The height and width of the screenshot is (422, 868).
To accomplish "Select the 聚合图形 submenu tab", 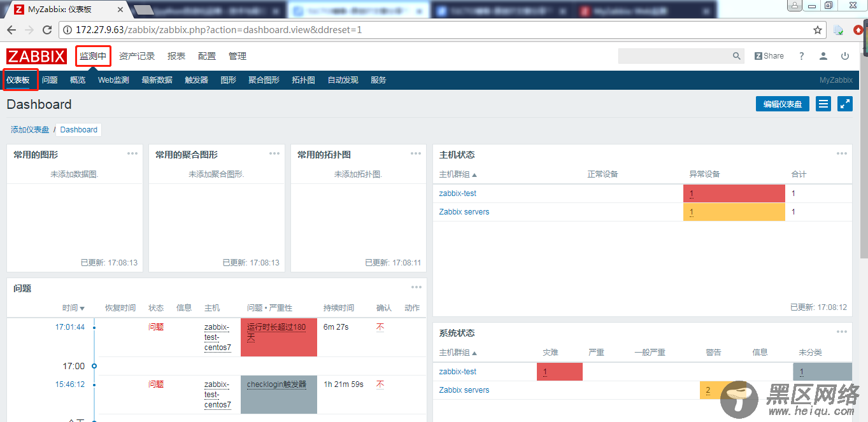I will coord(264,80).
